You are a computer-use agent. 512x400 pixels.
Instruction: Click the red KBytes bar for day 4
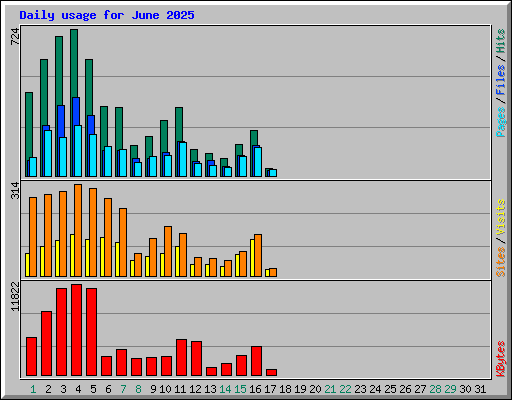(76, 330)
